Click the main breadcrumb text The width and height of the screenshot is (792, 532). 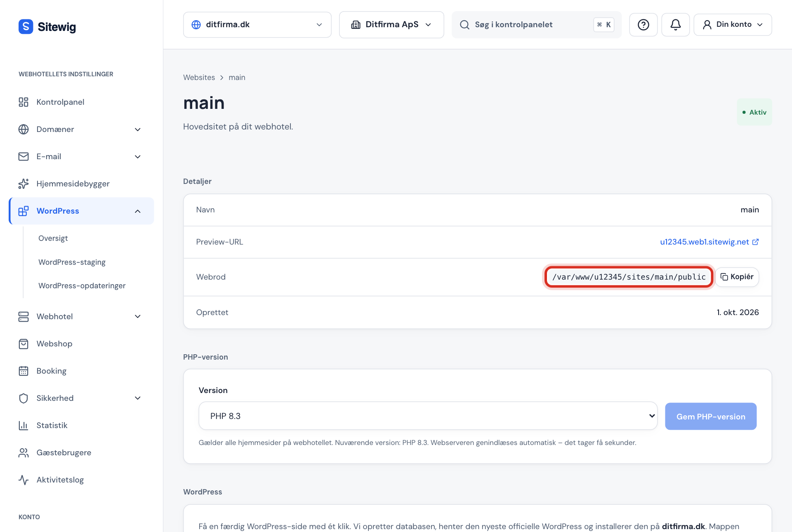point(237,78)
